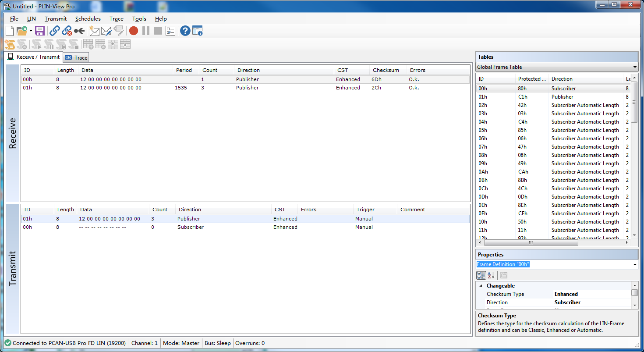Click the Edit frame envelope-pencil icon
644x352 pixels.
tap(106, 31)
